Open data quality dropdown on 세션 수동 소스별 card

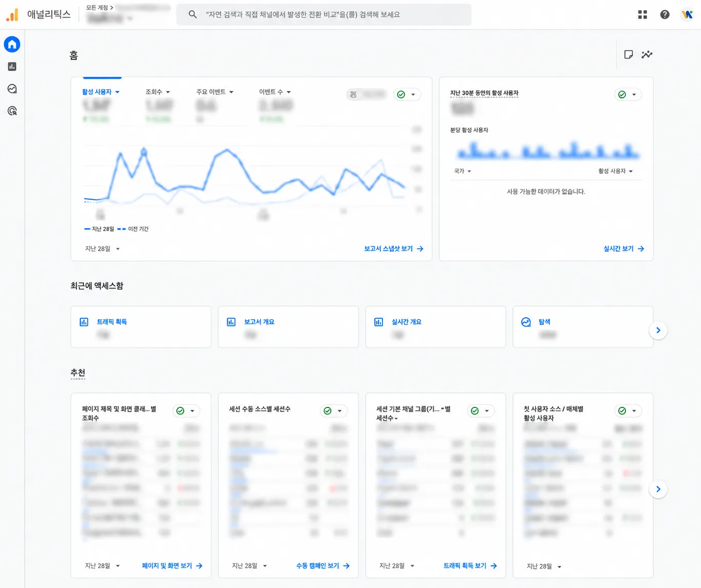pyautogui.click(x=333, y=411)
